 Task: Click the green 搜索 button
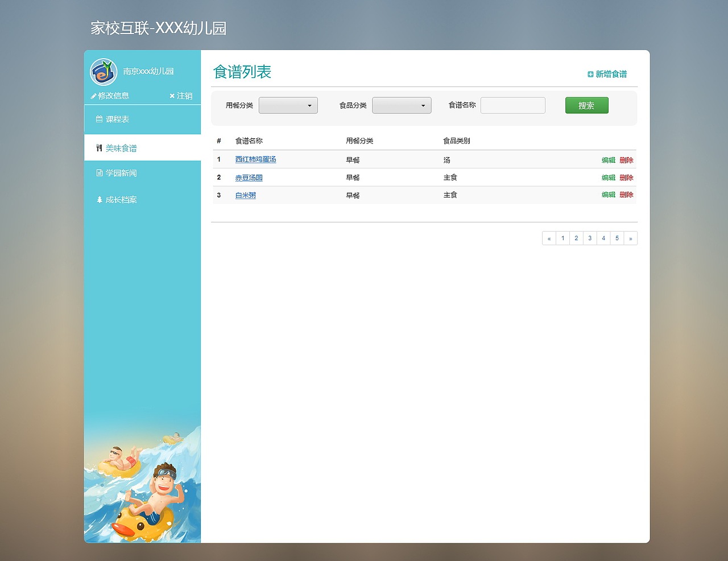tap(586, 105)
